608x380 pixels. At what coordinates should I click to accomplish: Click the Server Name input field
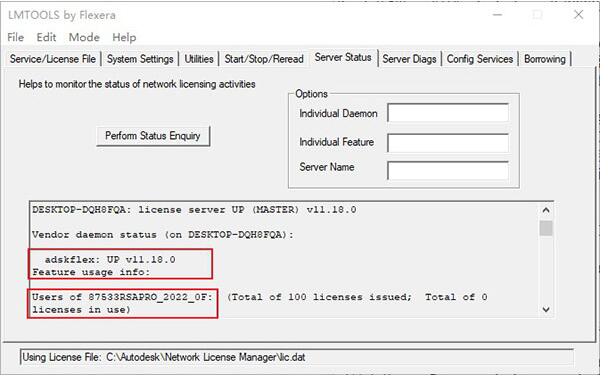[x=448, y=170]
